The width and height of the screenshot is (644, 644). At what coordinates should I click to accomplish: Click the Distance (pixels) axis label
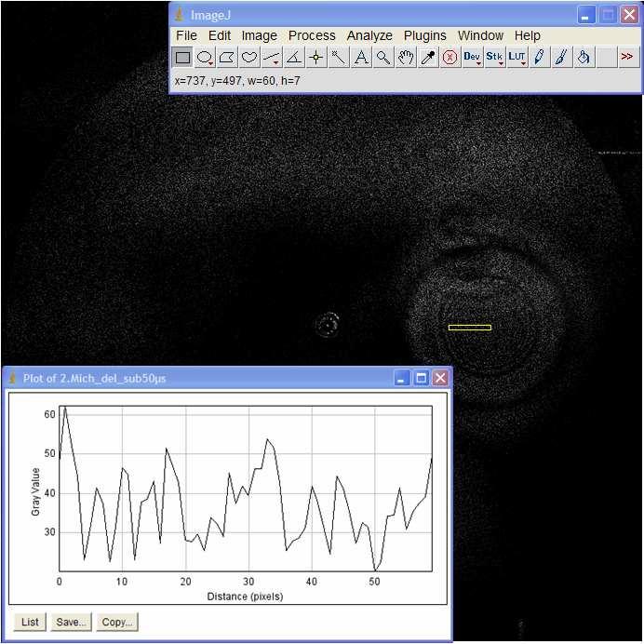(x=245, y=597)
